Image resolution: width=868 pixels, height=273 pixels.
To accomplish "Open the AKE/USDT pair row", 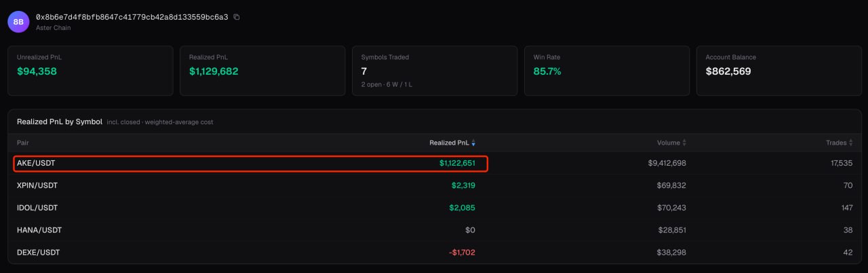I will (x=434, y=163).
